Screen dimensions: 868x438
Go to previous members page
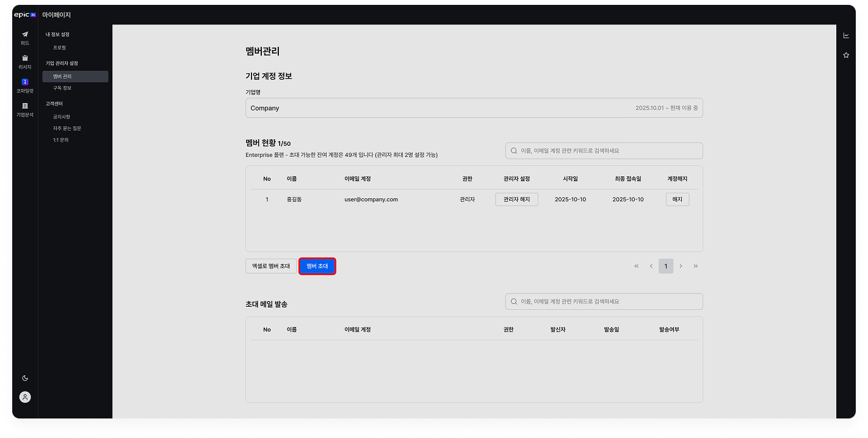click(x=651, y=266)
